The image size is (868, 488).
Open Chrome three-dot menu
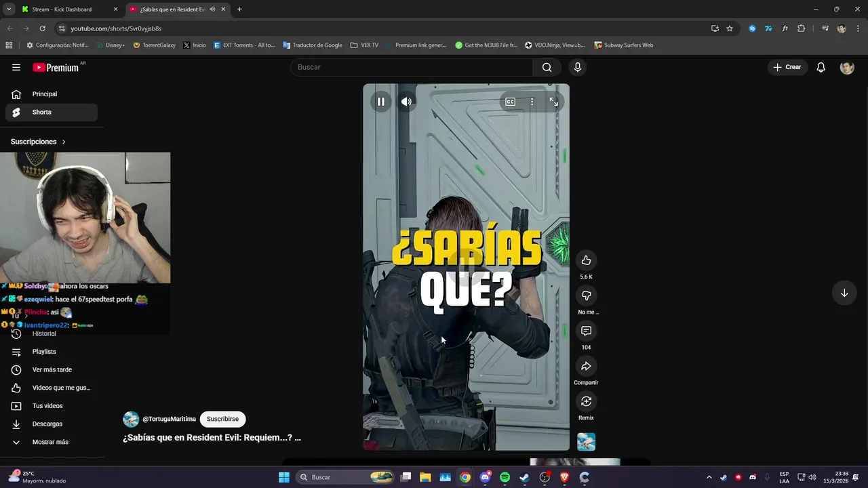857,28
